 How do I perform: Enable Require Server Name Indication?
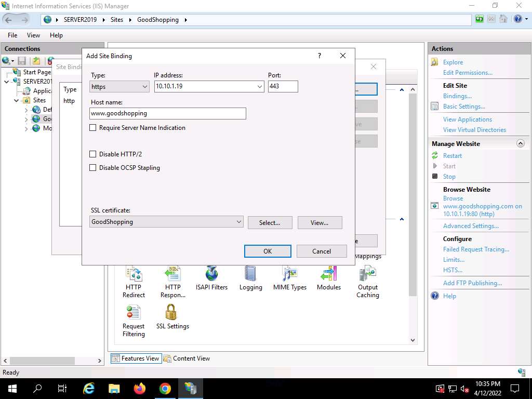click(x=93, y=128)
